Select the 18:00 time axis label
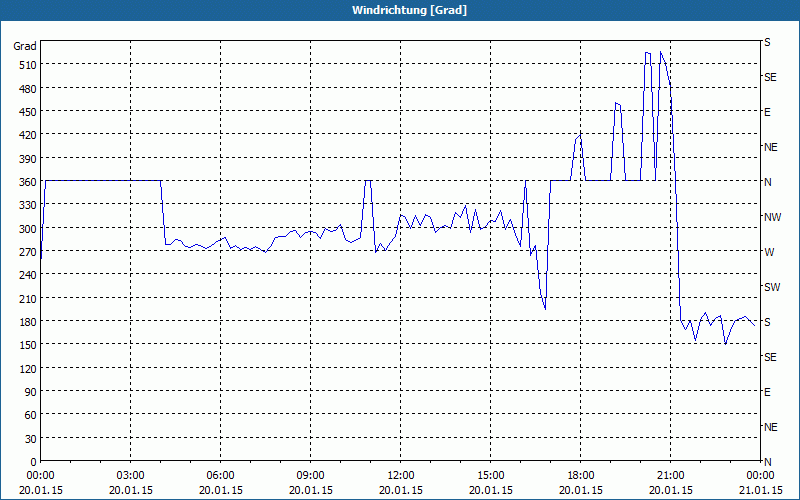 [581, 476]
